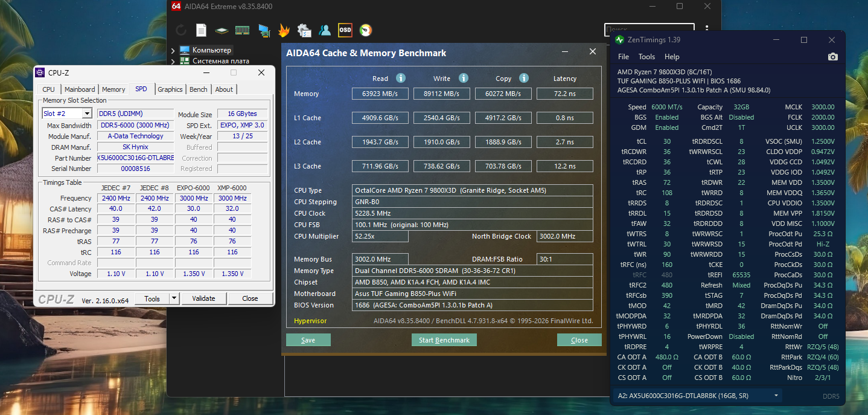Click the Memory Latency value 72.2 ns
868x415 pixels.
tap(565, 94)
